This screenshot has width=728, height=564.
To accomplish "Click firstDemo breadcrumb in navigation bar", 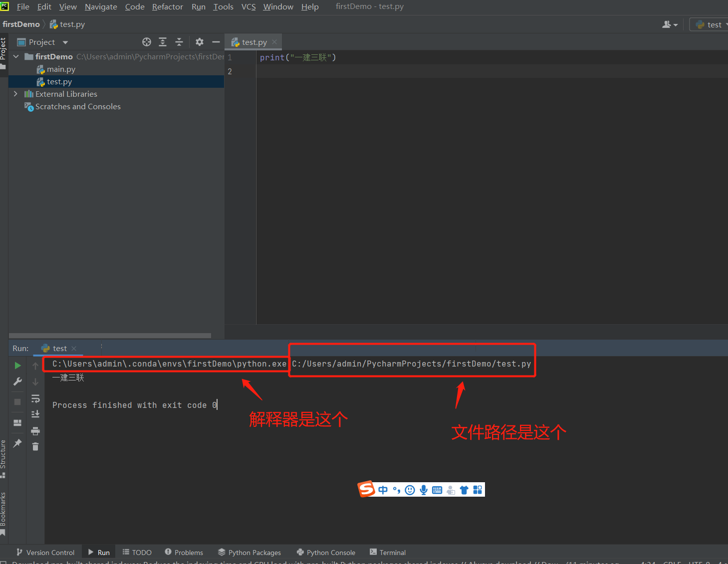I will [x=21, y=24].
